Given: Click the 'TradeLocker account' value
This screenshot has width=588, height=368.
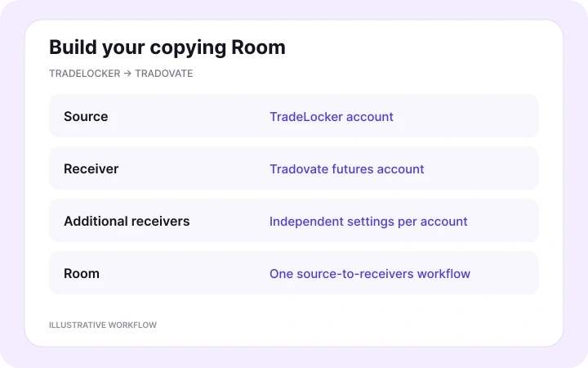Looking at the screenshot, I should tap(332, 117).
